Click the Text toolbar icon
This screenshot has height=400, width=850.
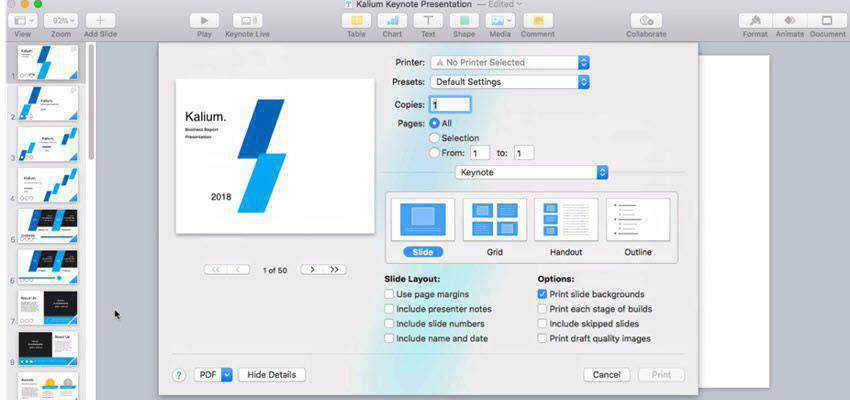(x=428, y=21)
